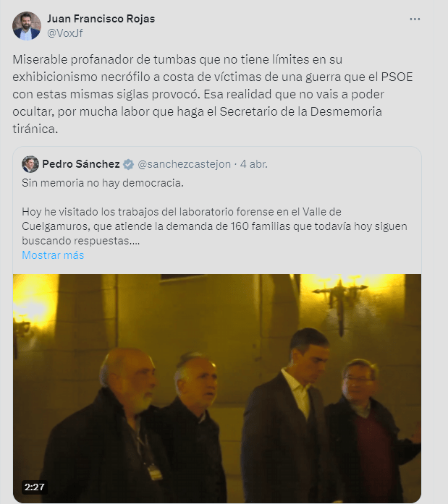Viewport: 448px width, 504px height.
Task: Click the Pedro Sánchez display name
Action: tap(81, 164)
